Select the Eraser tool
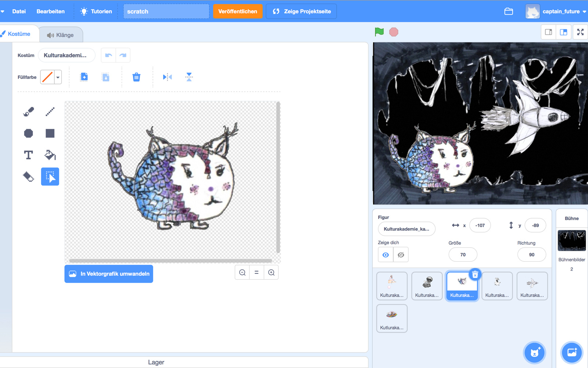This screenshot has height=368, width=588. pyautogui.click(x=28, y=177)
